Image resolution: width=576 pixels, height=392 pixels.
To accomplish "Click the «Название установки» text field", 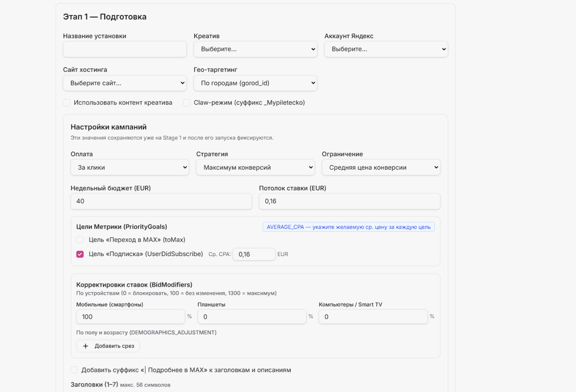I will pos(125,49).
